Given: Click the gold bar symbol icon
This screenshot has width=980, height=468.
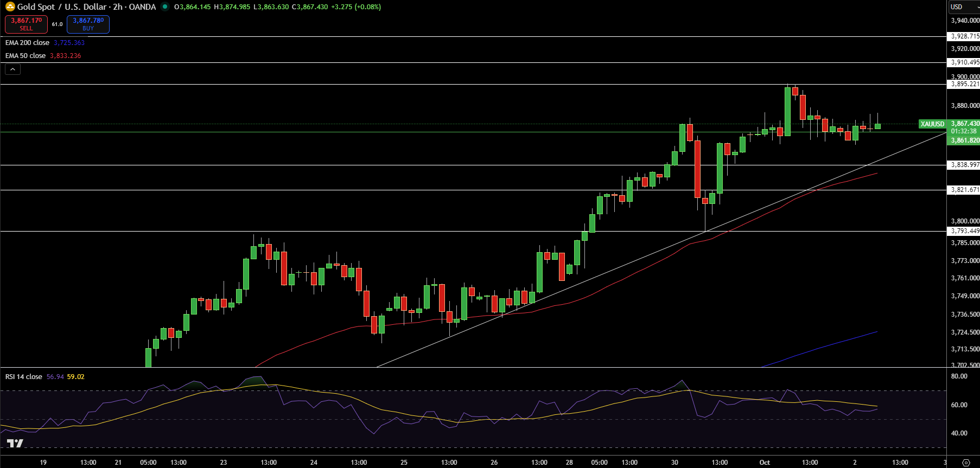Looking at the screenshot, I should [x=10, y=7].
